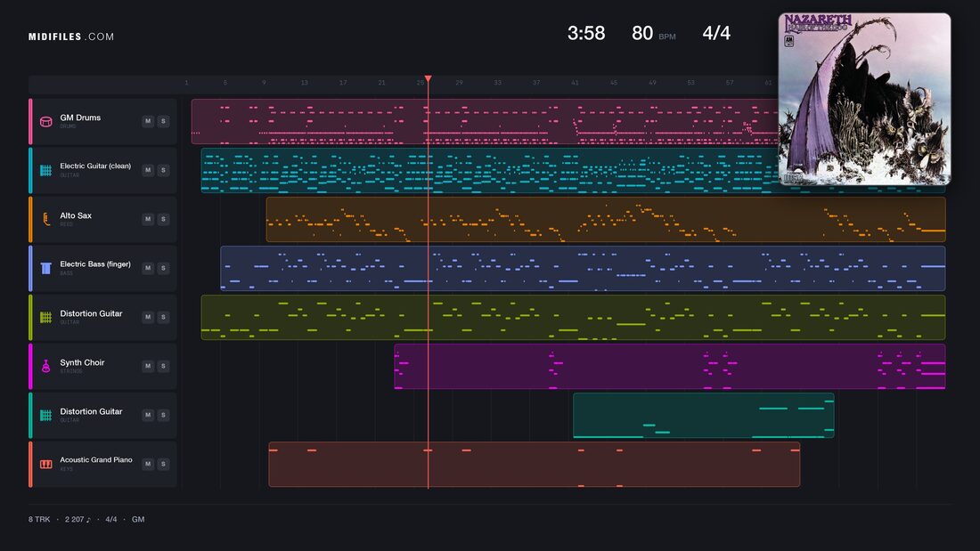Click the 80 BPM tempo value

coord(642,33)
